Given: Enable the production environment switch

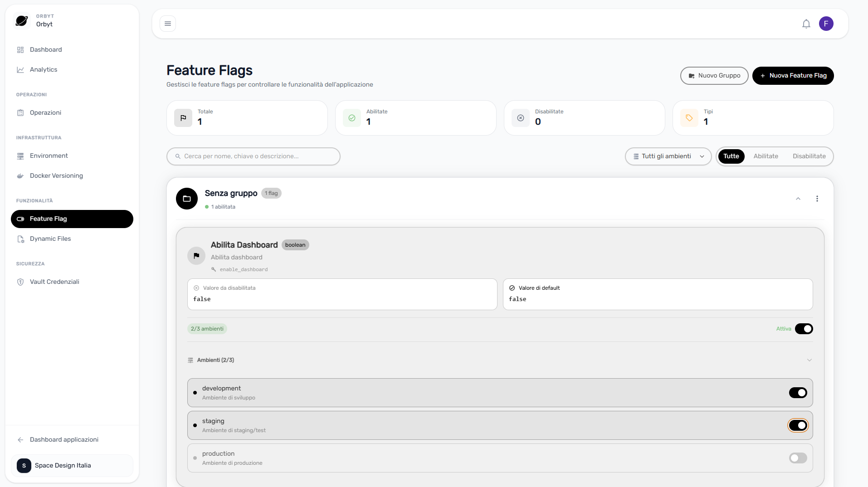Looking at the screenshot, I should [798, 458].
